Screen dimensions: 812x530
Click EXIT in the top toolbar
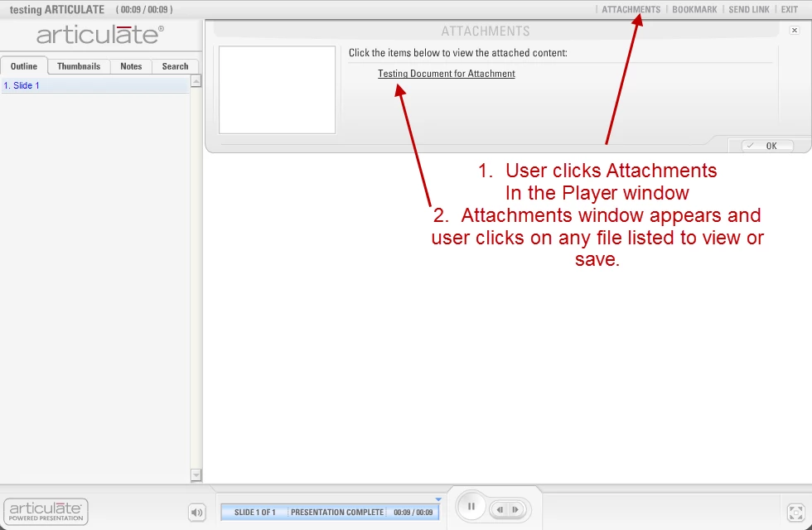pos(789,9)
